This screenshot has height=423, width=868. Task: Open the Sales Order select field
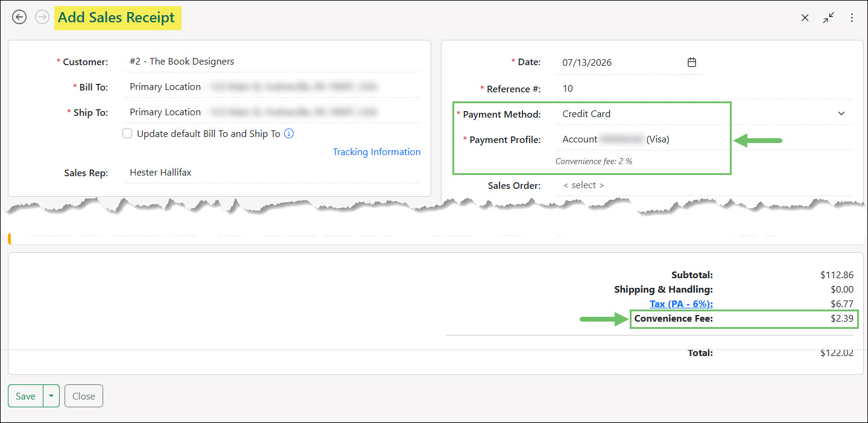coord(704,185)
